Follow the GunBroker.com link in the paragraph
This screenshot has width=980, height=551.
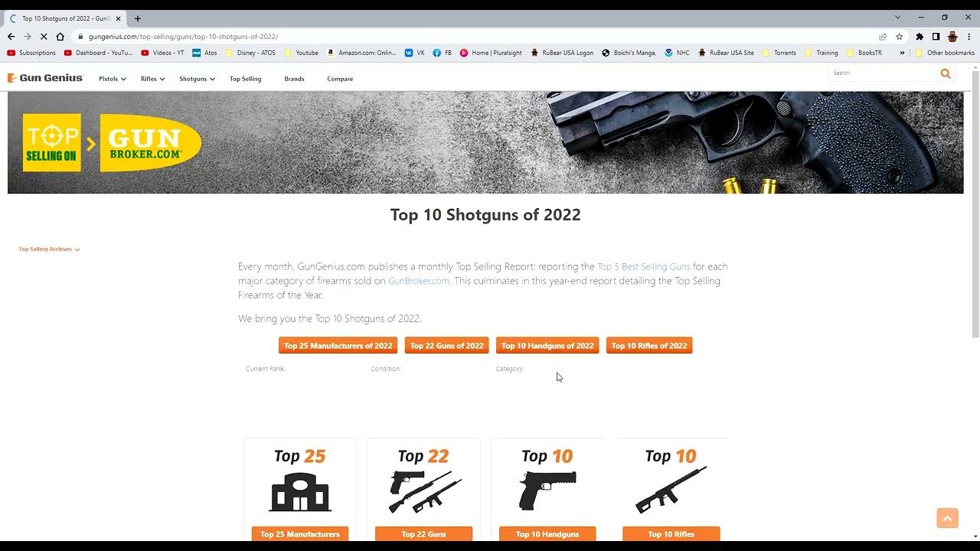[x=419, y=281]
